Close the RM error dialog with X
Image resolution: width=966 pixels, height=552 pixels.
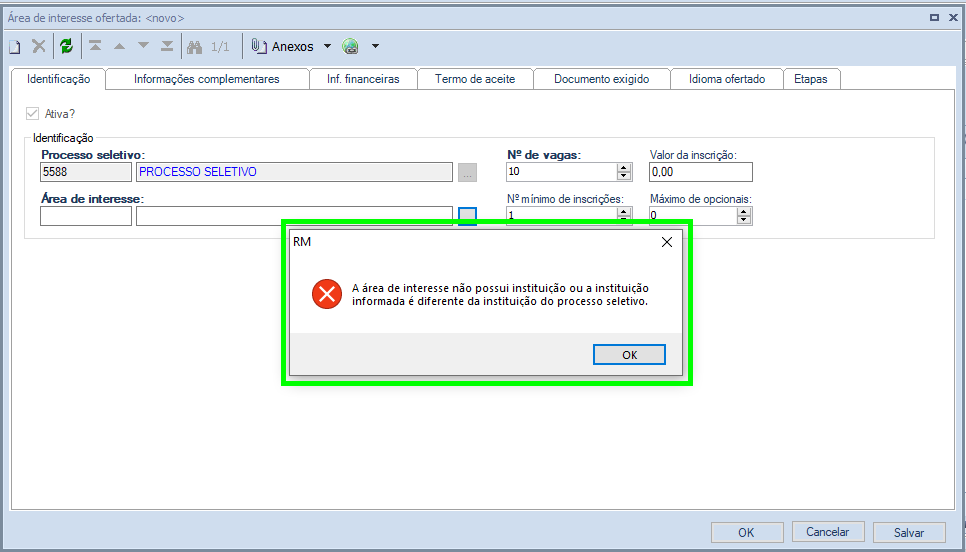tap(667, 242)
